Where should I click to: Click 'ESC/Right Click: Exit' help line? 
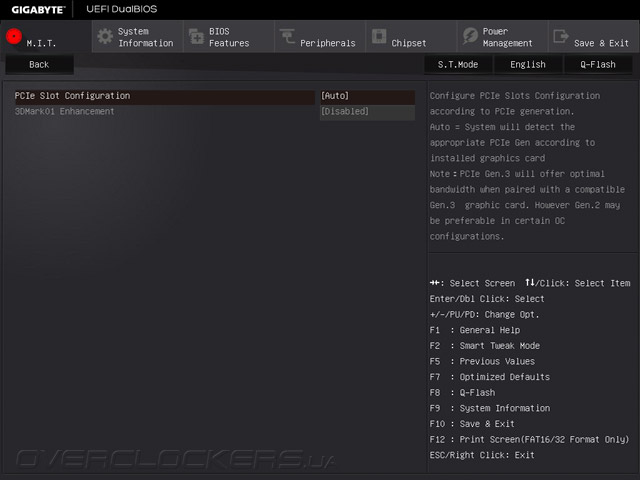[x=482, y=455]
